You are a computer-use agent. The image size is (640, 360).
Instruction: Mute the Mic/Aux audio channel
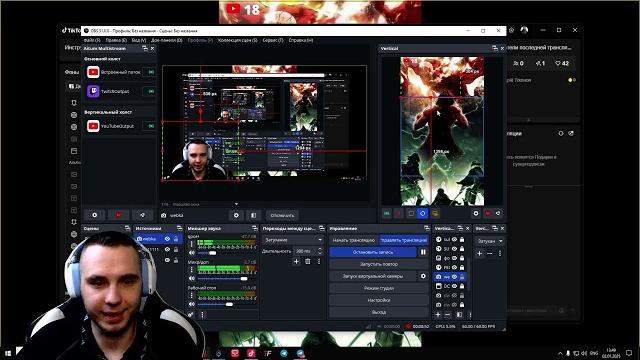pyautogui.click(x=191, y=278)
